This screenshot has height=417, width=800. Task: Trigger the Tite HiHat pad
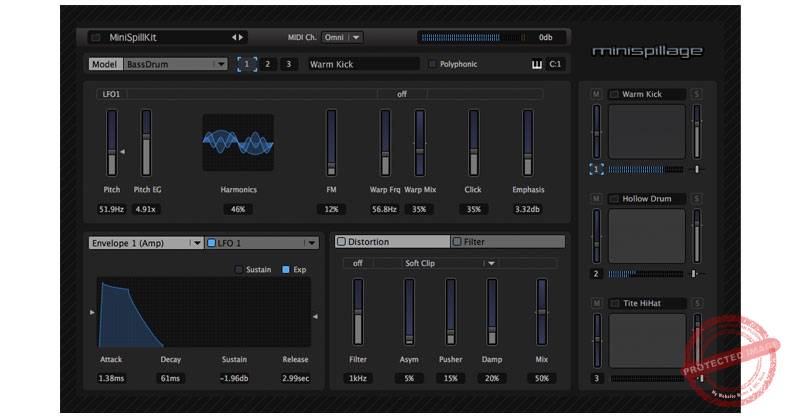[x=646, y=340]
